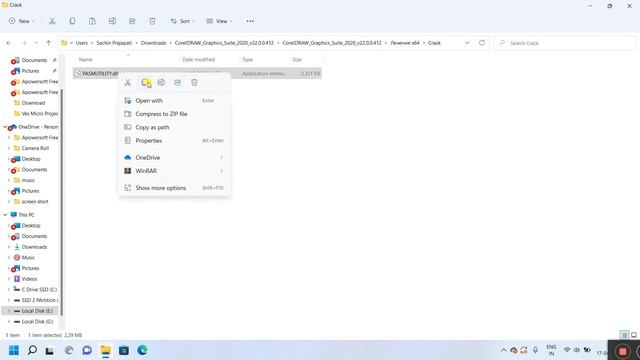This screenshot has width=640, height=360.
Task: Switch to Large icons view at the bottom right
Action: coord(634,335)
